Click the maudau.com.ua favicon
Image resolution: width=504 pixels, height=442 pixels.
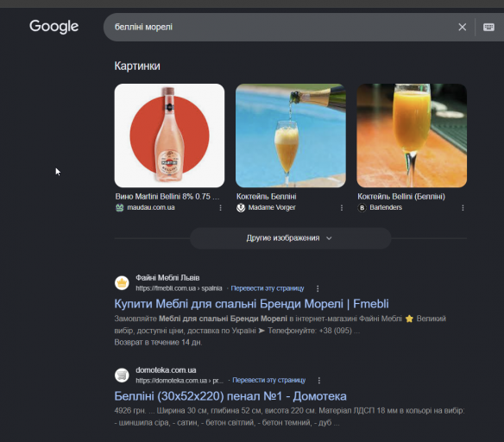click(x=120, y=208)
